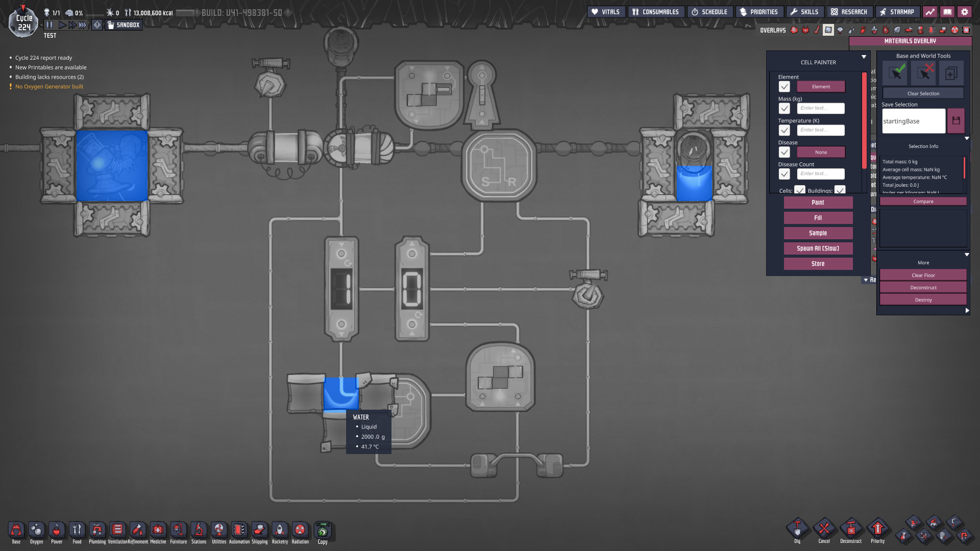Open the Plumbing build menu

pos(97,531)
